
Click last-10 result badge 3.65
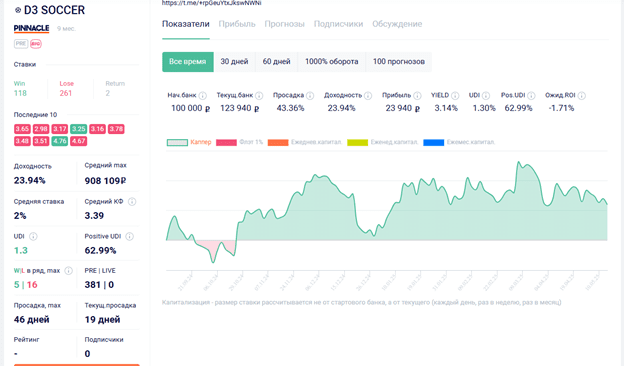coord(22,129)
